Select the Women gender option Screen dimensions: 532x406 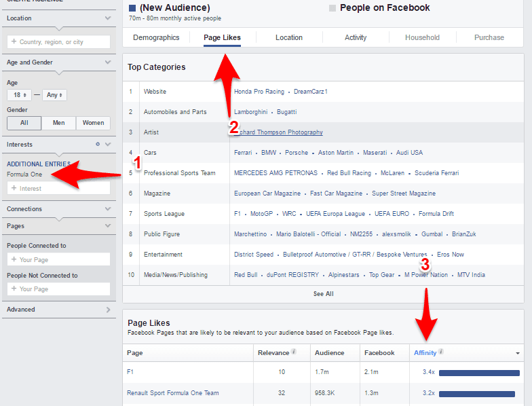click(93, 123)
